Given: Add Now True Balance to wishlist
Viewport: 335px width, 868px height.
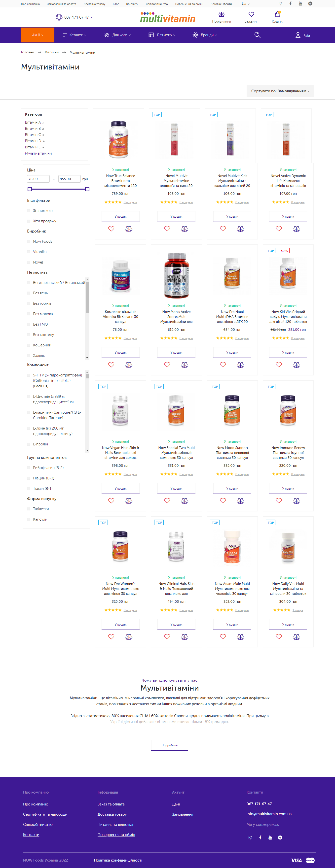Looking at the screenshot, I should [111, 229].
